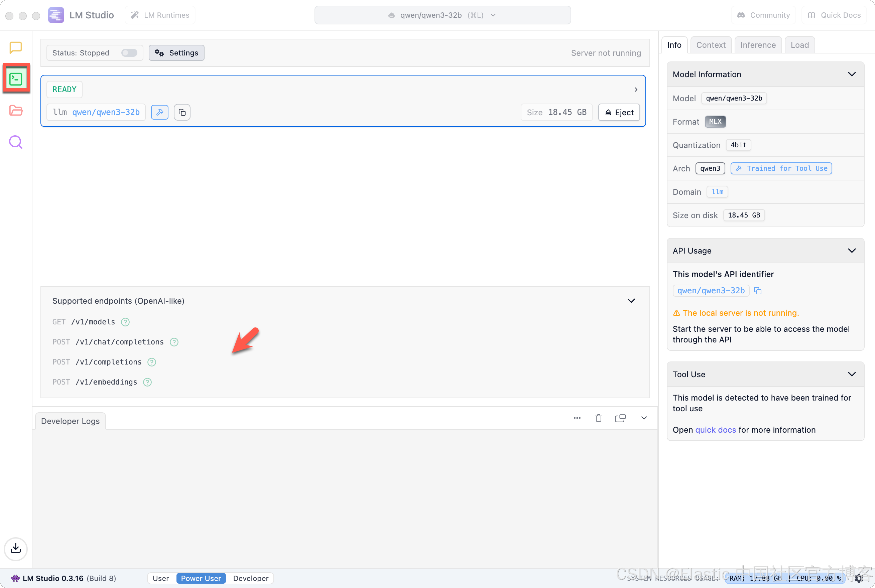Pop out Developer Logs window
This screenshot has height=588, width=875.
point(620,418)
